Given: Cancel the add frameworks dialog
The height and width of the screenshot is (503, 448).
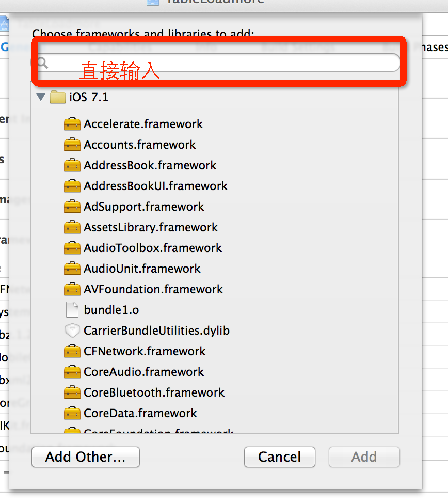Looking at the screenshot, I should coord(280,457).
